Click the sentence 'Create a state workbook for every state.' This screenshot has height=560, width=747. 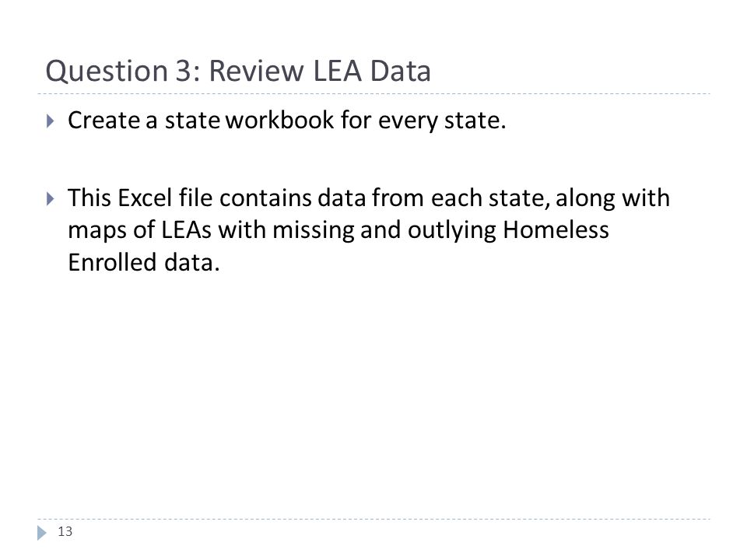[287, 120]
